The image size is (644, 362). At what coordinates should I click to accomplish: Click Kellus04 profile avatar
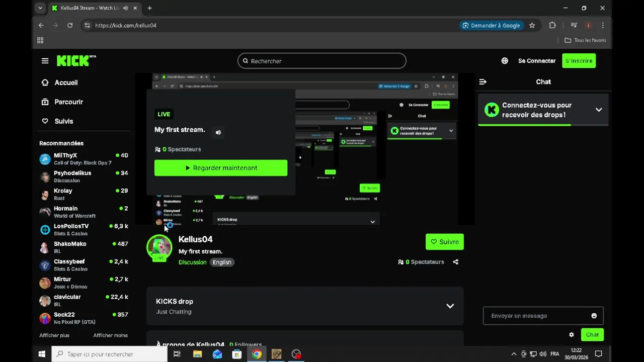click(159, 247)
